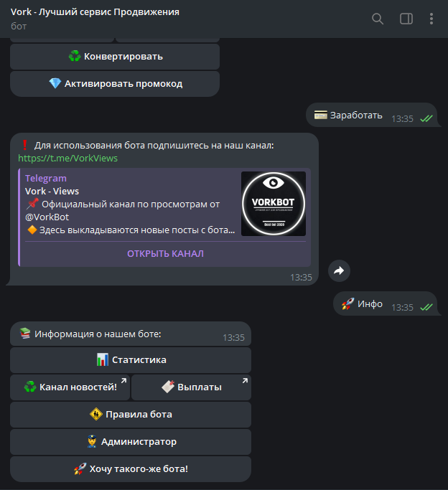
Task: Click the forward arrow beside the channel preview
Action: 339,270
